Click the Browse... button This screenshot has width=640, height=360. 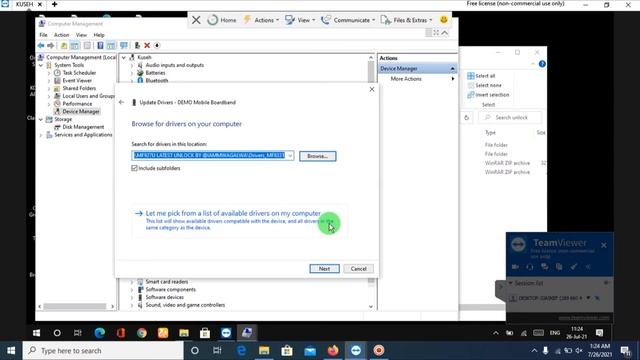[318, 156]
